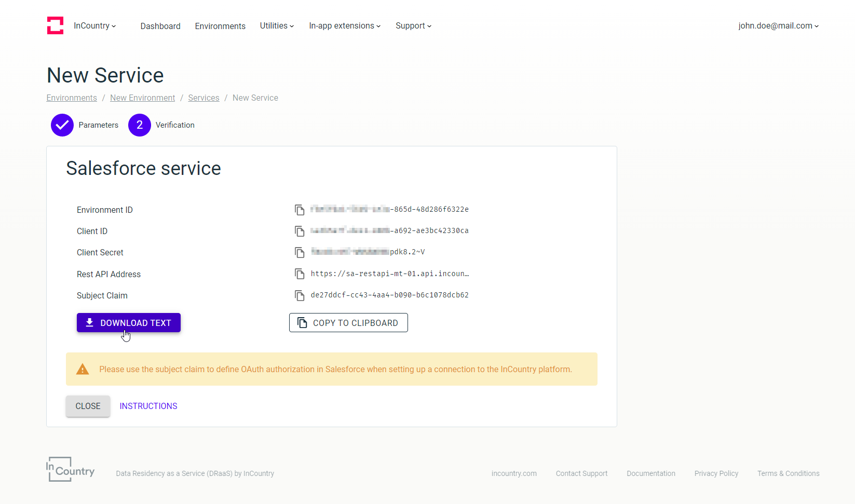The image size is (855, 504).
Task: Click the InCountry footer logo
Action: (x=71, y=469)
